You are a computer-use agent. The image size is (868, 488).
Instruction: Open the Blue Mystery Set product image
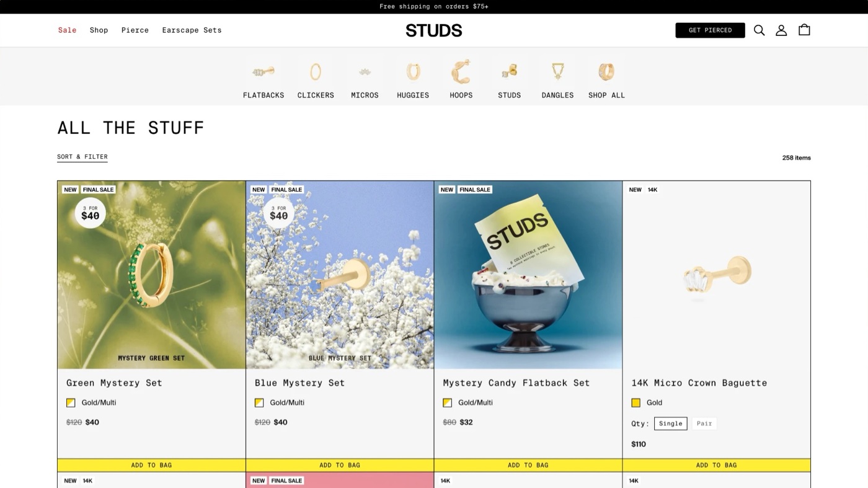tap(340, 275)
